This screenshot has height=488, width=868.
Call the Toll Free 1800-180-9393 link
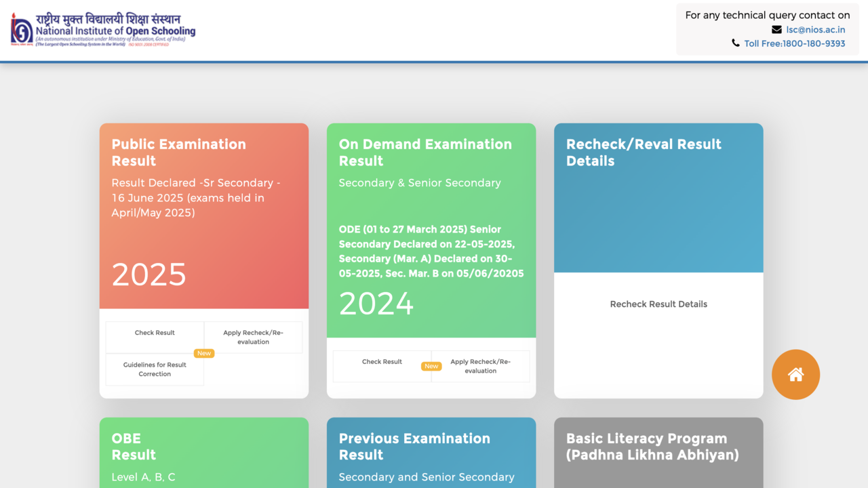click(794, 43)
